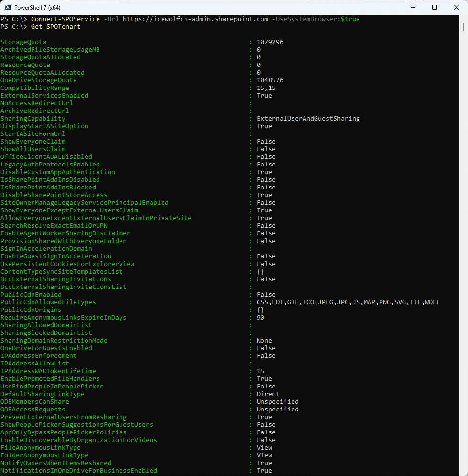Image resolution: width=468 pixels, height=476 pixels.
Task: Click the ODBAccessRequests value Unspecified
Action: click(278, 409)
